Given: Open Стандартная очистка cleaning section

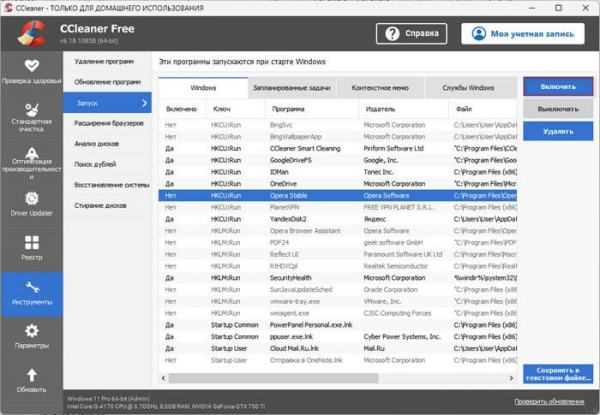Looking at the screenshot, I should (31, 117).
